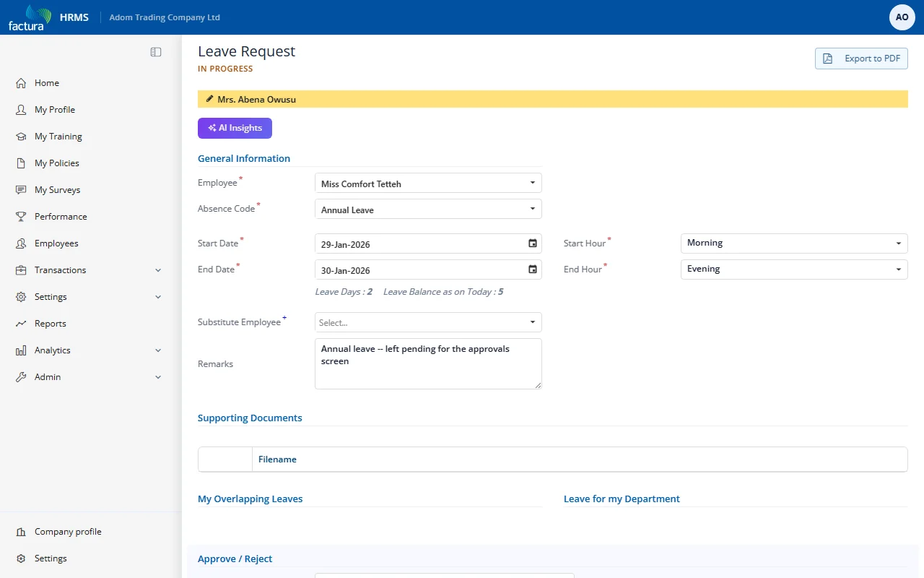Click the My Profile person icon
Image resolution: width=924 pixels, height=578 pixels.
tap(21, 110)
